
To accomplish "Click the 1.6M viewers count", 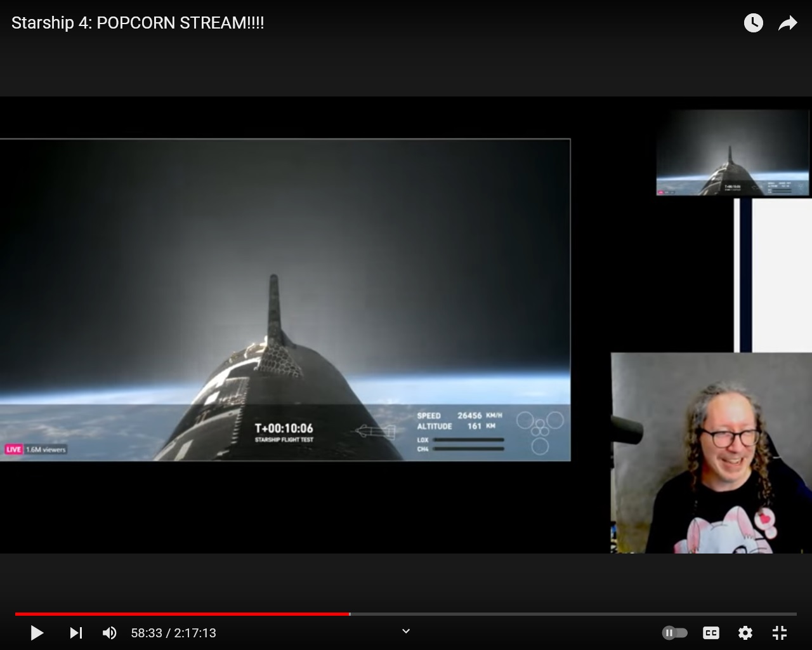I will pyautogui.click(x=46, y=449).
